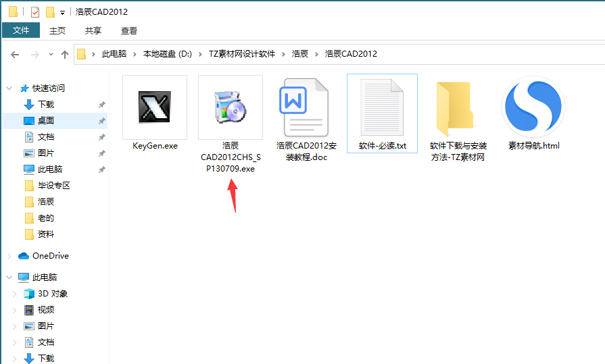Select the 软件下载与安装方法-TZ素材网 folder icon
Image resolution: width=605 pixels, height=364 pixels.
pos(455,109)
